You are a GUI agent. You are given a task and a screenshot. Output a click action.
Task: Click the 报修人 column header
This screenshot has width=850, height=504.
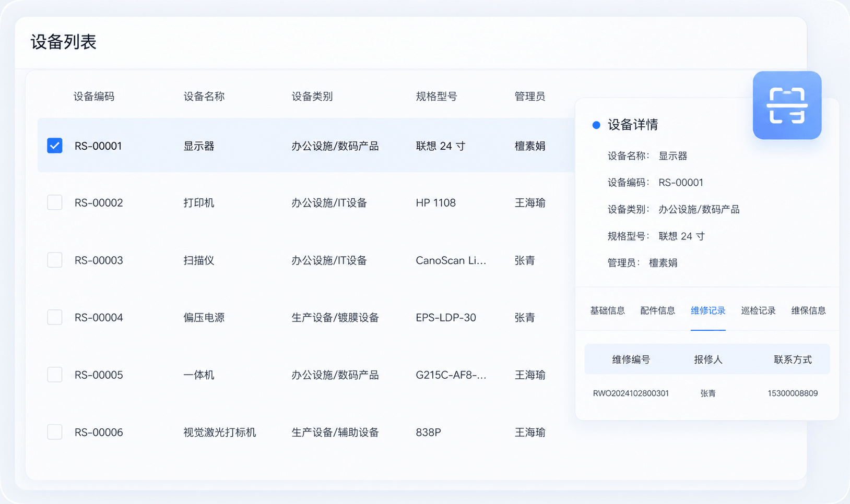[x=708, y=359]
